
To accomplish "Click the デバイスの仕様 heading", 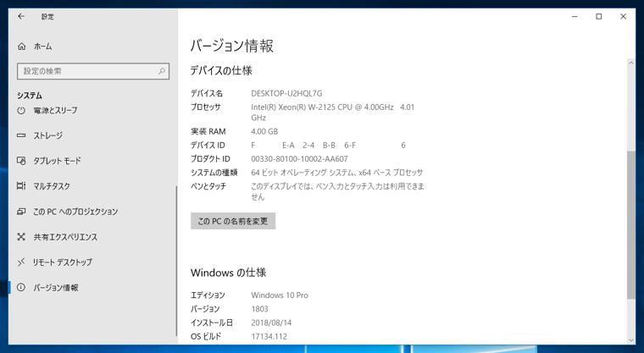I will pyautogui.click(x=221, y=70).
